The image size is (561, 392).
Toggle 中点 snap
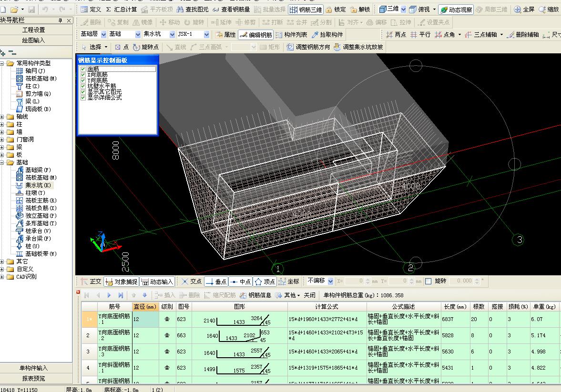(x=240, y=281)
